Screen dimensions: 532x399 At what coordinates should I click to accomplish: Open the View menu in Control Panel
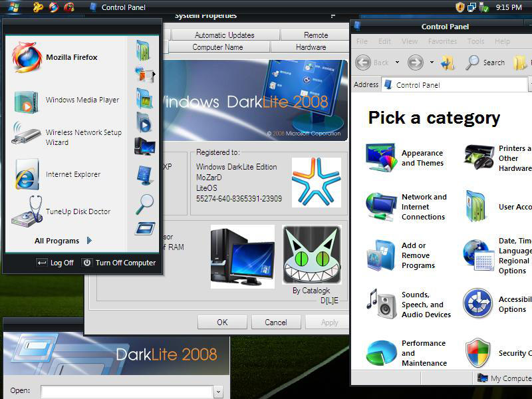point(410,41)
